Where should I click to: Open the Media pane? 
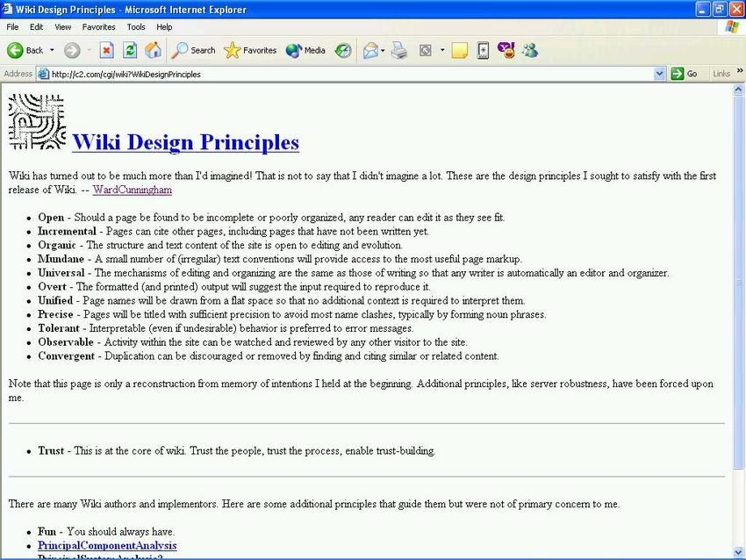point(305,50)
